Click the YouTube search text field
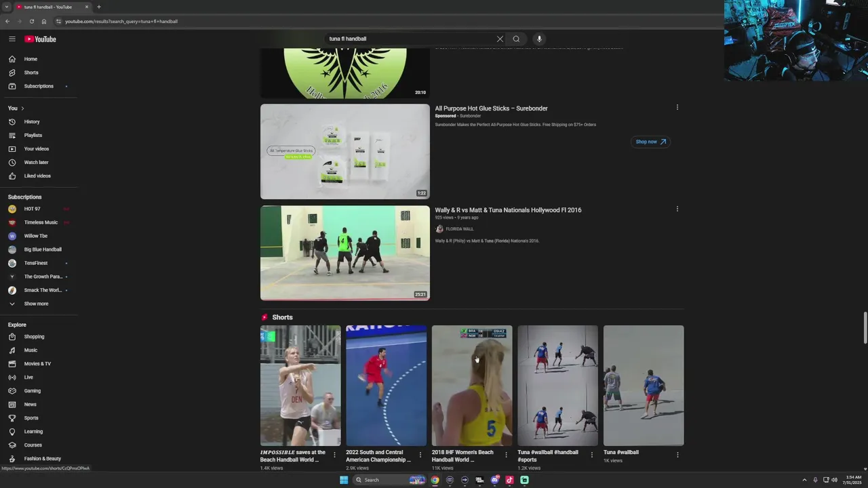 [410, 39]
